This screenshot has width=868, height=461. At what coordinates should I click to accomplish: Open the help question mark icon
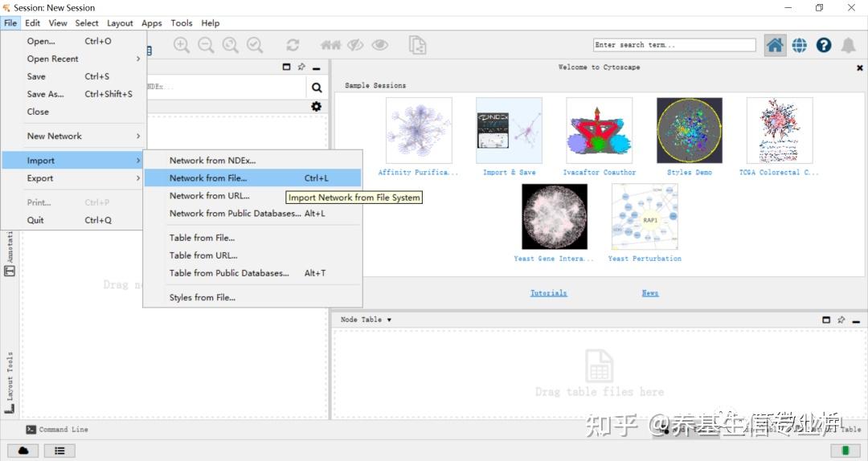pyautogui.click(x=824, y=45)
